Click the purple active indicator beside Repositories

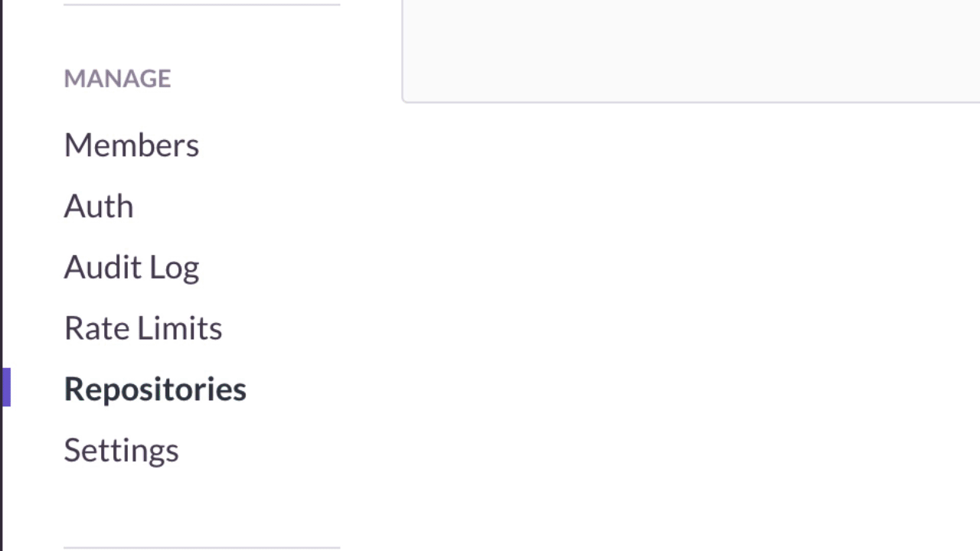(7, 387)
